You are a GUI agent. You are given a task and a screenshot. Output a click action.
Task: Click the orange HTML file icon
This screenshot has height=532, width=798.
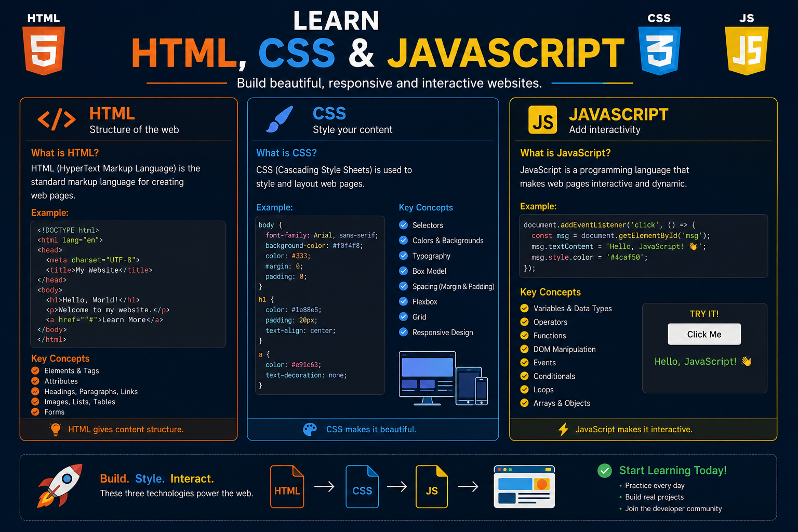pos(287,487)
